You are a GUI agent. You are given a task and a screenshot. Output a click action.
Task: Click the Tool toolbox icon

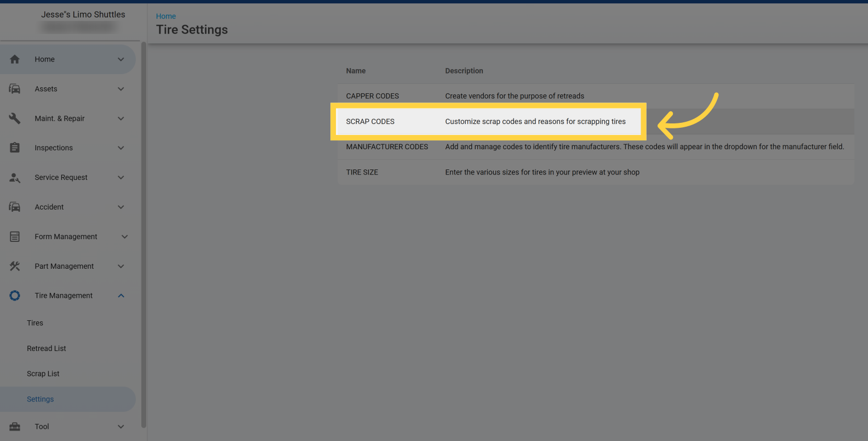pyautogui.click(x=15, y=427)
